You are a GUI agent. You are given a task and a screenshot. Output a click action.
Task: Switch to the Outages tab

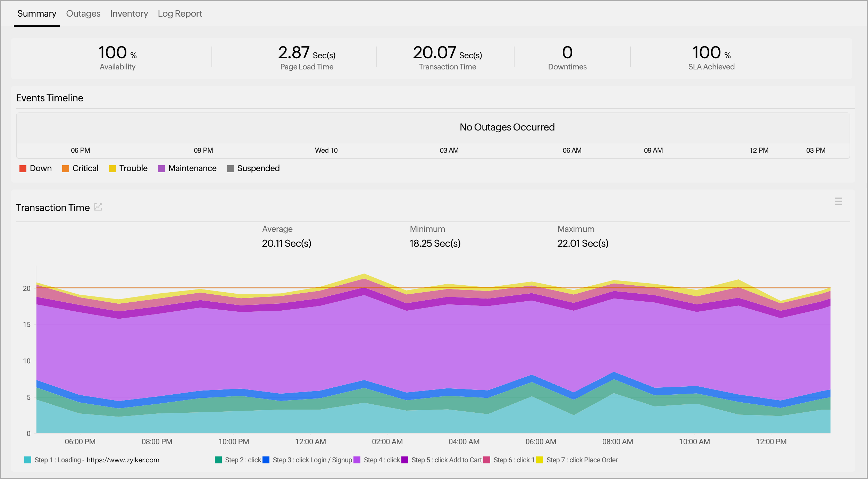coord(83,14)
